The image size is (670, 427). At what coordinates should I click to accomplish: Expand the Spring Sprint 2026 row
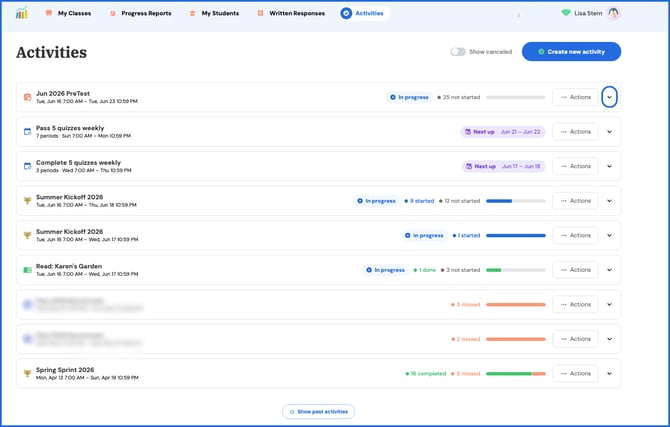click(609, 374)
